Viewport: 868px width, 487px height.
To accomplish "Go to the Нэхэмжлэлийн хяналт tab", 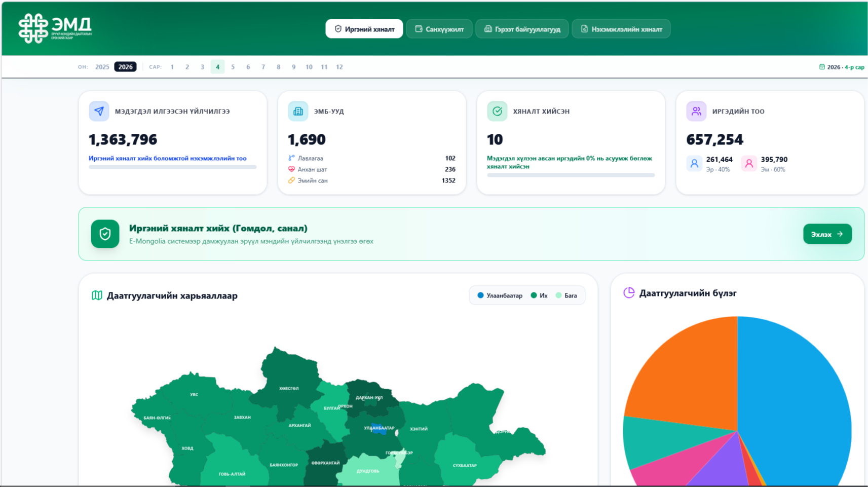I will coord(621,29).
